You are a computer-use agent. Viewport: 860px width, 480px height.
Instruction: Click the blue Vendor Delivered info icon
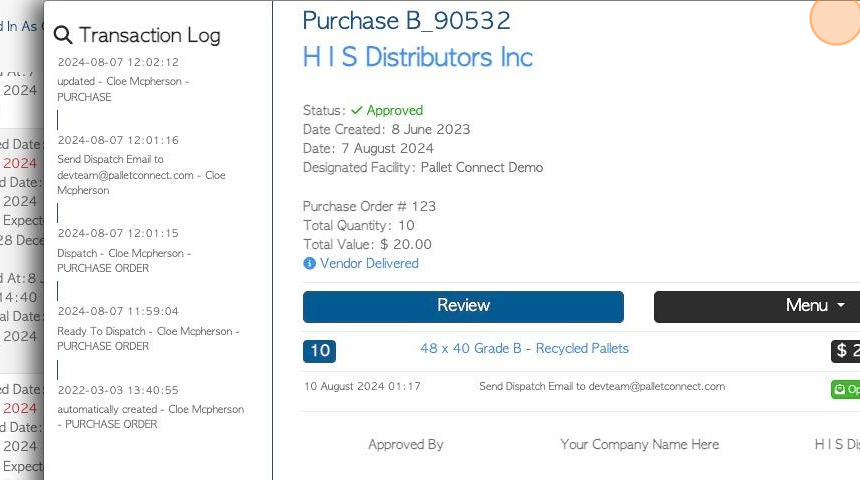(309, 263)
